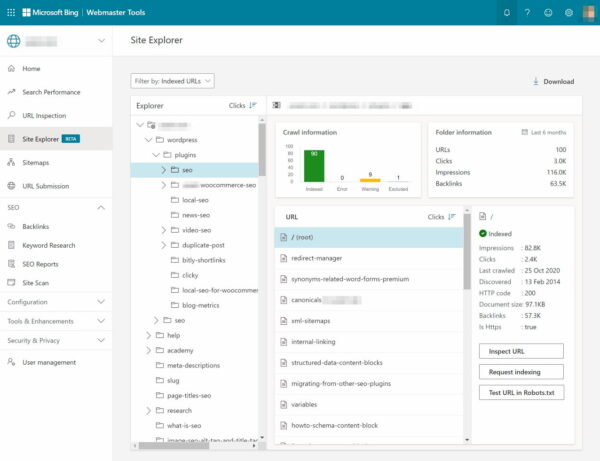Sort URL list by Clicks icon
Image resolution: width=600 pixels, height=461 pixels.
[x=452, y=216]
